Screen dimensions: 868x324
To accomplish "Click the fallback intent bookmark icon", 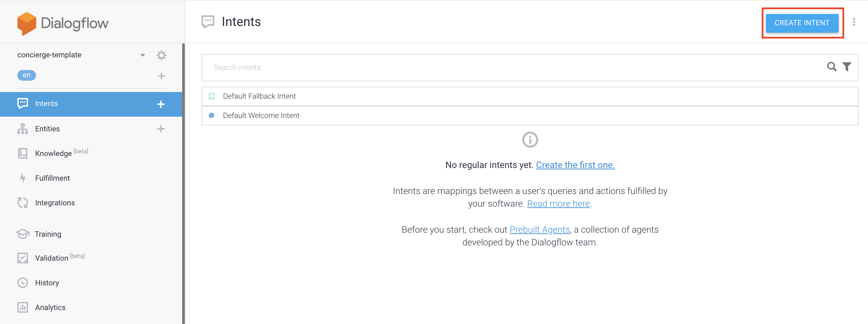I will click(211, 97).
